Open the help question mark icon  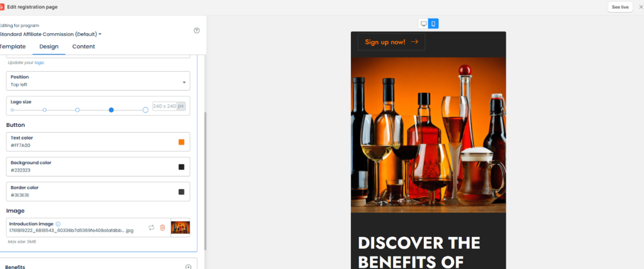click(197, 30)
